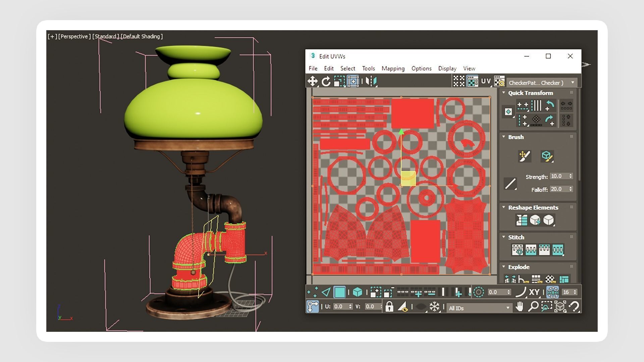Viewport: 644px width, 362px height.
Task: Click the Zoom magnifier tool
Action: [x=533, y=307]
